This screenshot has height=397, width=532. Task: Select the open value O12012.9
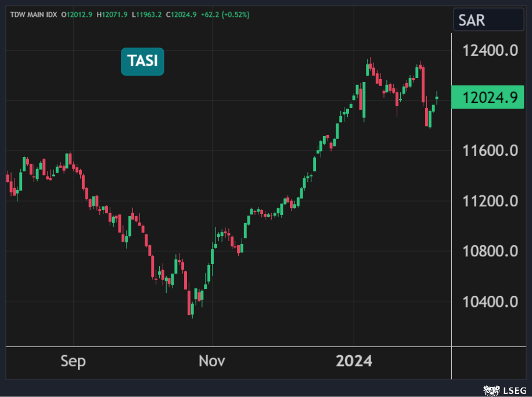click(77, 15)
